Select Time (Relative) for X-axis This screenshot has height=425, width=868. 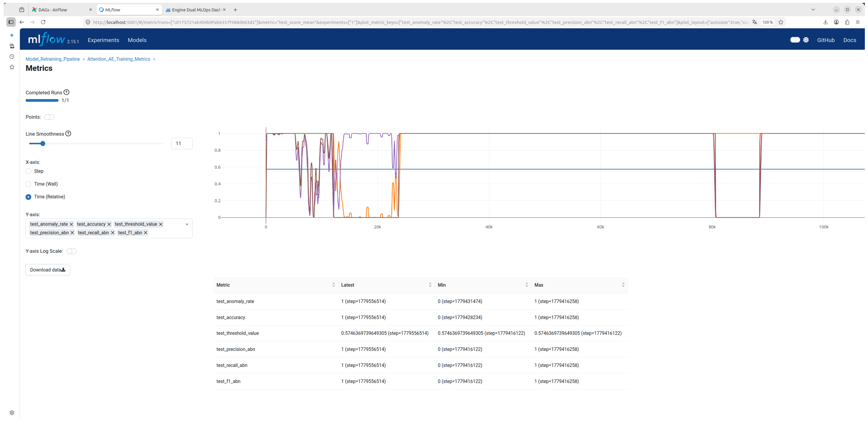click(29, 197)
